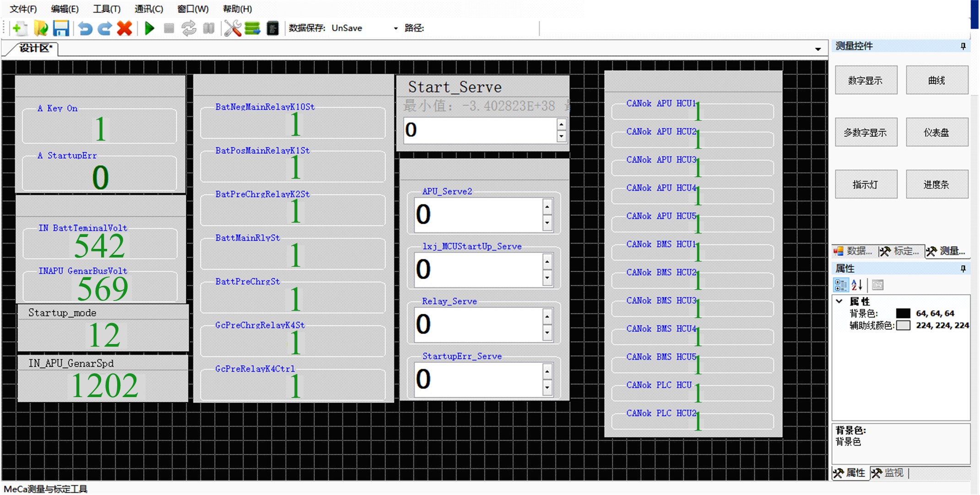
Task: Open the wrench and screwdriver settings icon
Action: point(233,28)
